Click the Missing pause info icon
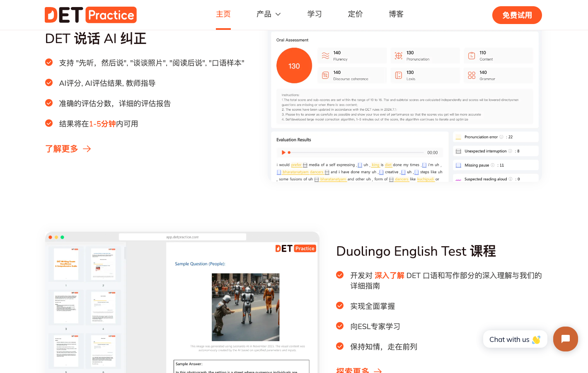 tap(493, 165)
